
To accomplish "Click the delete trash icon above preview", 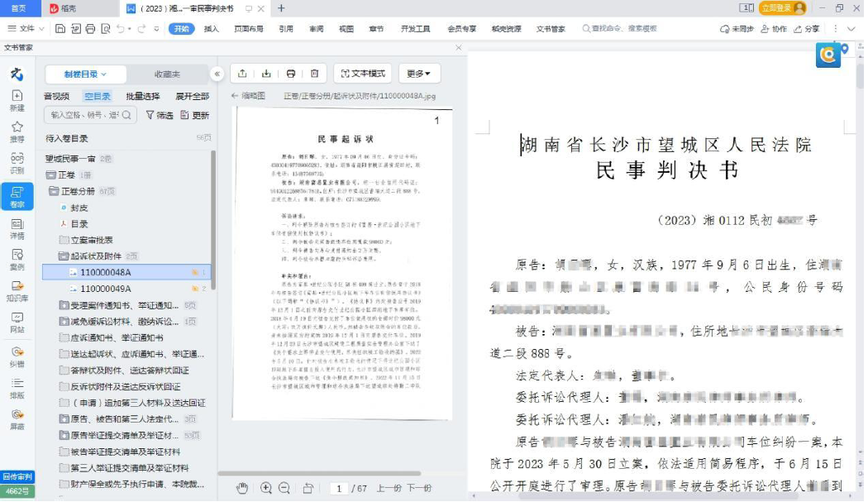I will [314, 74].
